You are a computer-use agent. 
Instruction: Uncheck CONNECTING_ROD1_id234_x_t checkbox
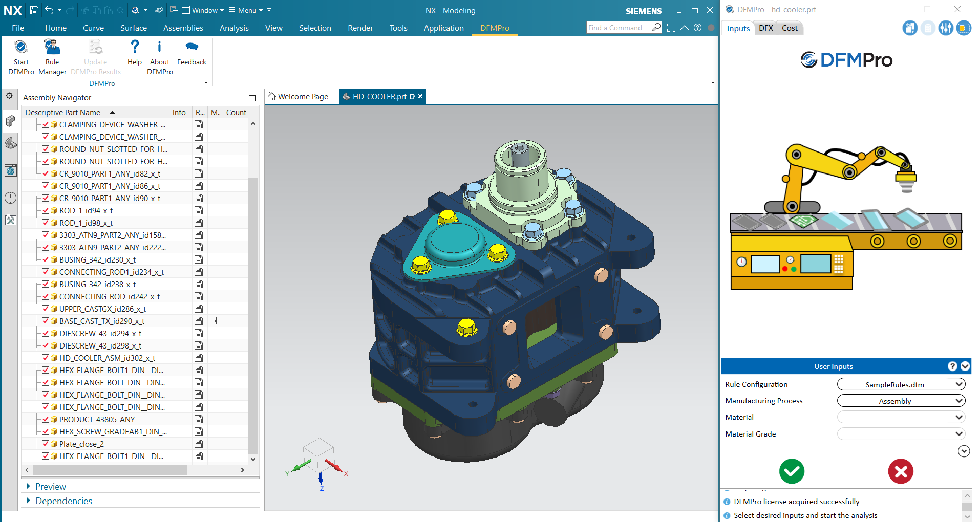46,272
